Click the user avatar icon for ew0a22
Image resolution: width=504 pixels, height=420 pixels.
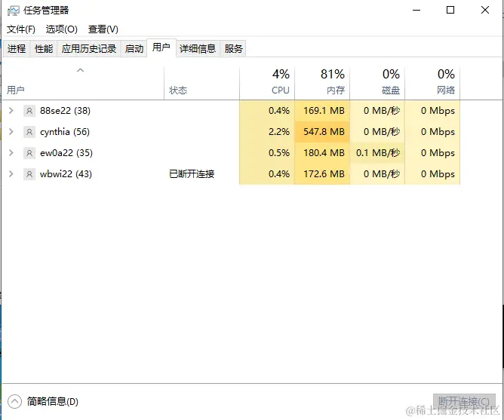pos(29,153)
